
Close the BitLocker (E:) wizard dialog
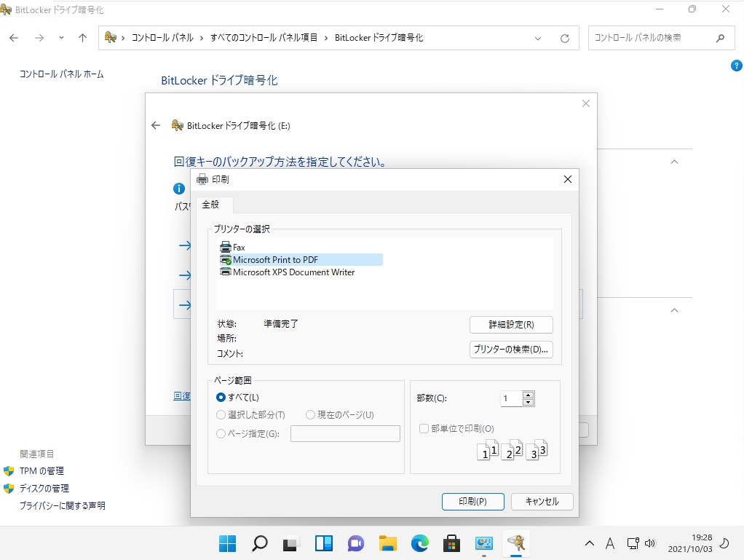click(586, 103)
